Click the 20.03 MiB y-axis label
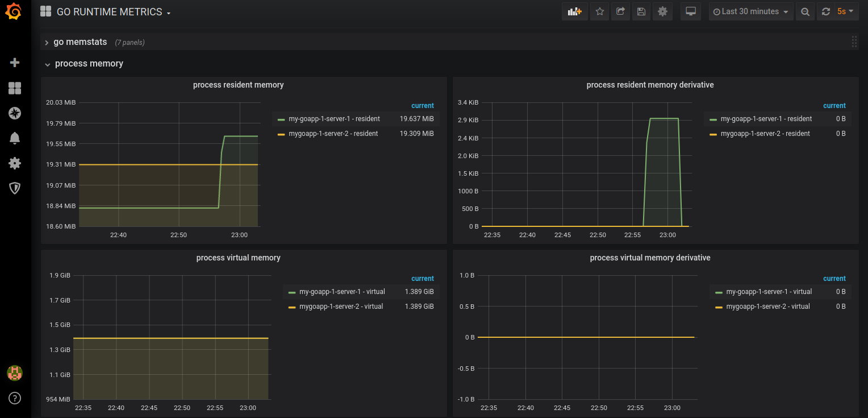Image resolution: width=868 pixels, height=418 pixels. pyautogui.click(x=61, y=102)
